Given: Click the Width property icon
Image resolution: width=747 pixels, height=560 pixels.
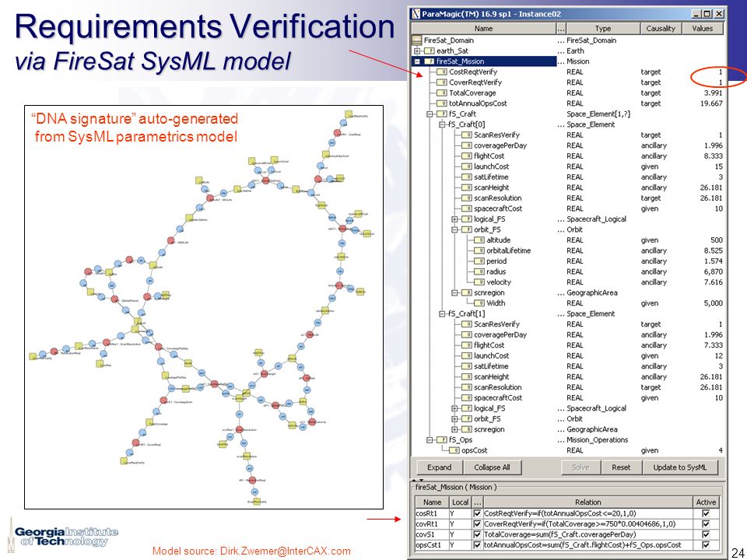Looking at the screenshot, I should point(479,303).
